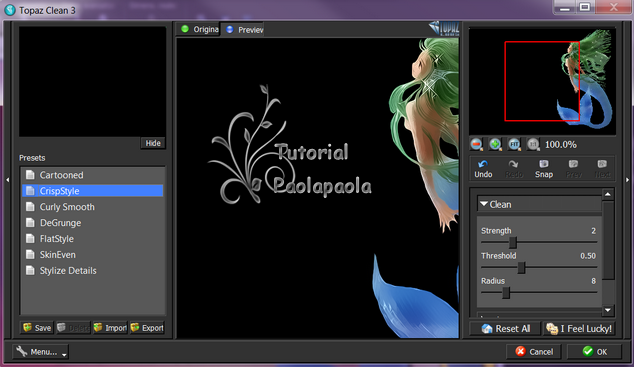Switch to the Preview view tab
This screenshot has height=367, width=634.
[243, 30]
